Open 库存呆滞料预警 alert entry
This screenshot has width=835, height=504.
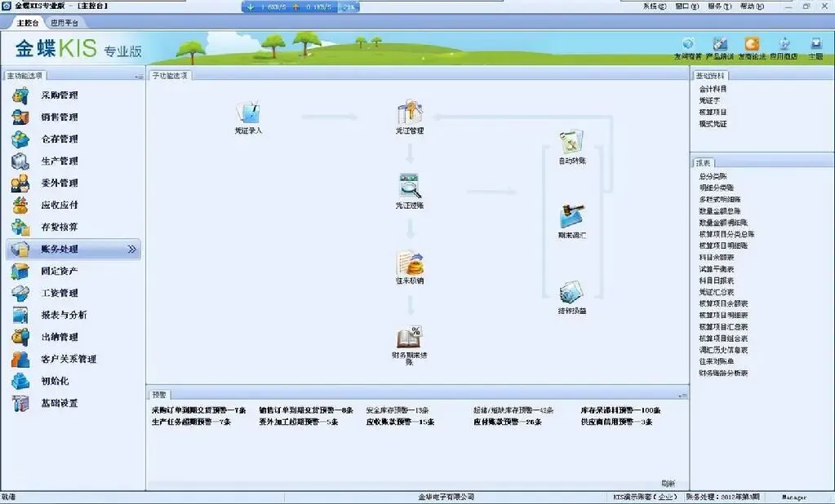(x=621, y=410)
